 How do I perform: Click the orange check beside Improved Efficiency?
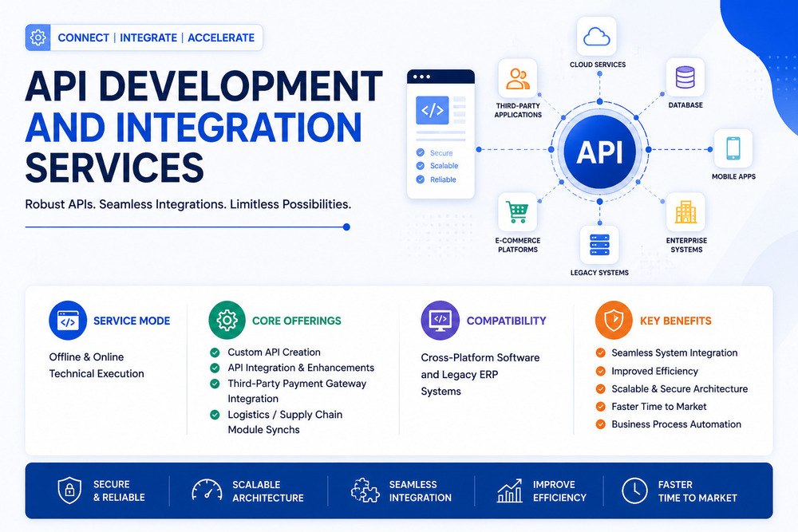(601, 371)
